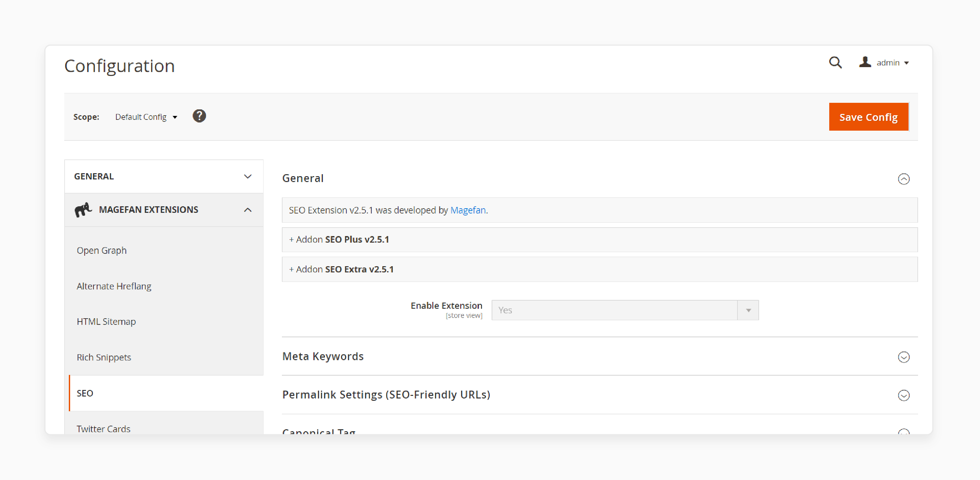The image size is (980, 480).
Task: Click the General section title
Action: (303, 178)
